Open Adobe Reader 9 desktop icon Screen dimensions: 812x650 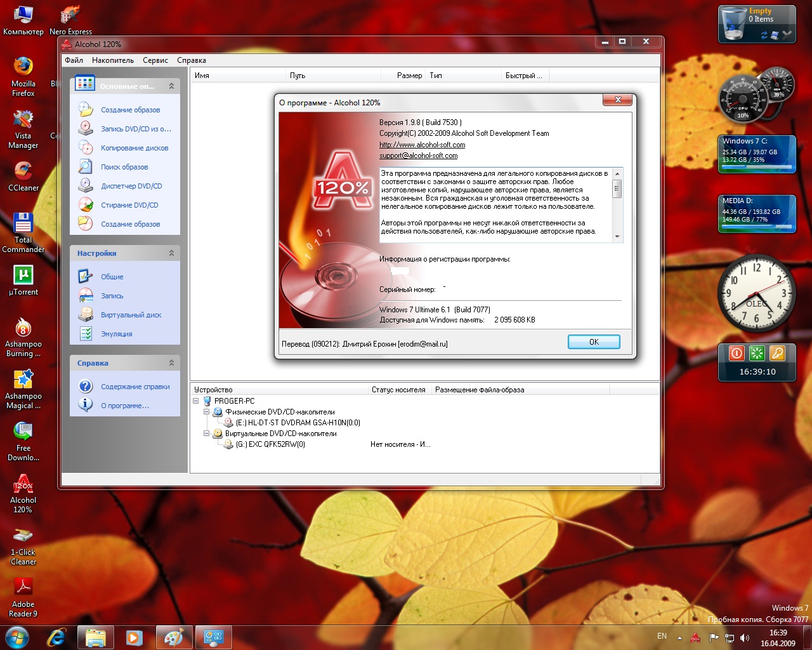(x=23, y=597)
